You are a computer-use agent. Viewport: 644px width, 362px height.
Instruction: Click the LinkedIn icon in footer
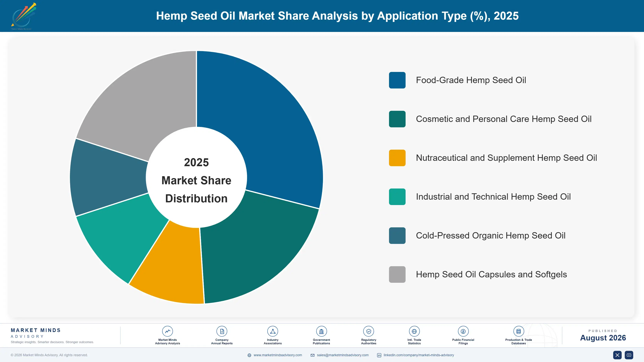click(x=379, y=355)
